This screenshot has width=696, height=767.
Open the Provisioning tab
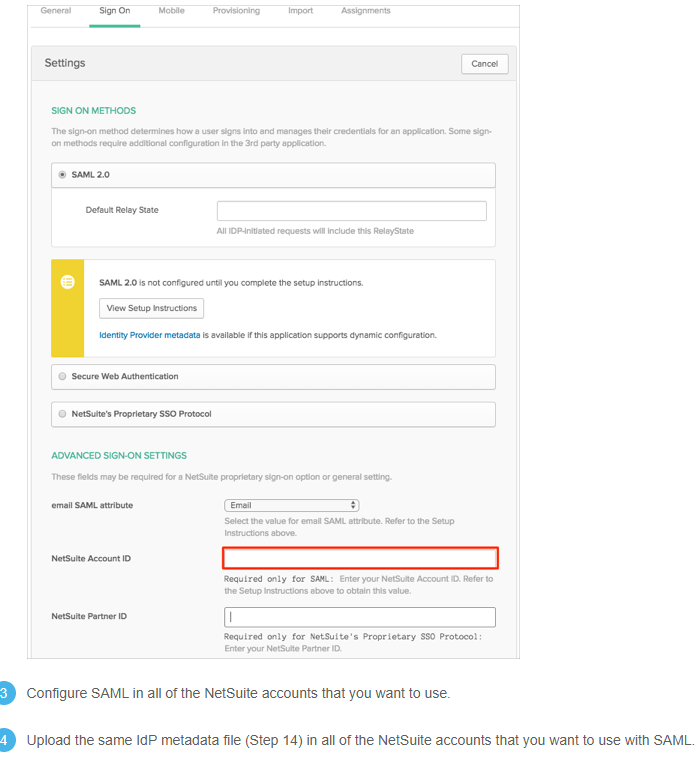236,11
